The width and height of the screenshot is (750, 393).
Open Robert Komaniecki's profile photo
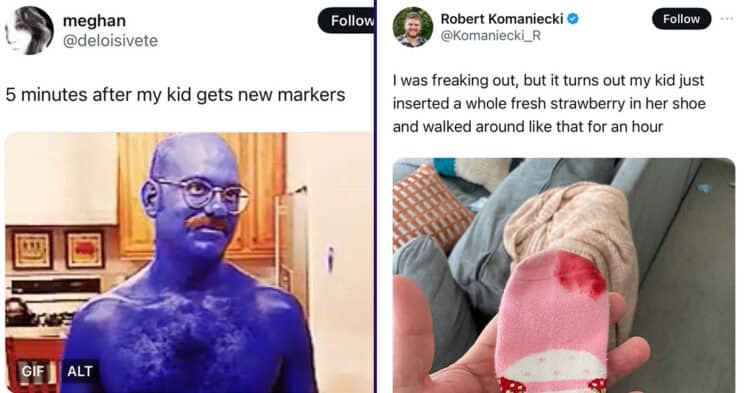[413, 27]
